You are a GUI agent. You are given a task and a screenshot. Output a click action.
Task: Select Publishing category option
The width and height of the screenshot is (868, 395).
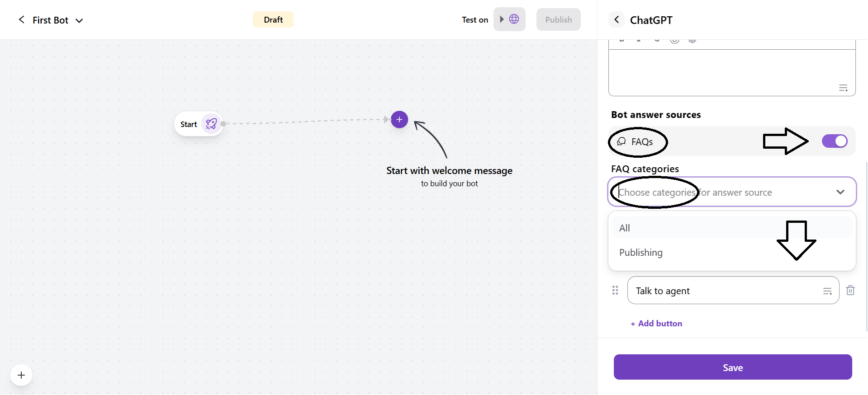tap(640, 252)
